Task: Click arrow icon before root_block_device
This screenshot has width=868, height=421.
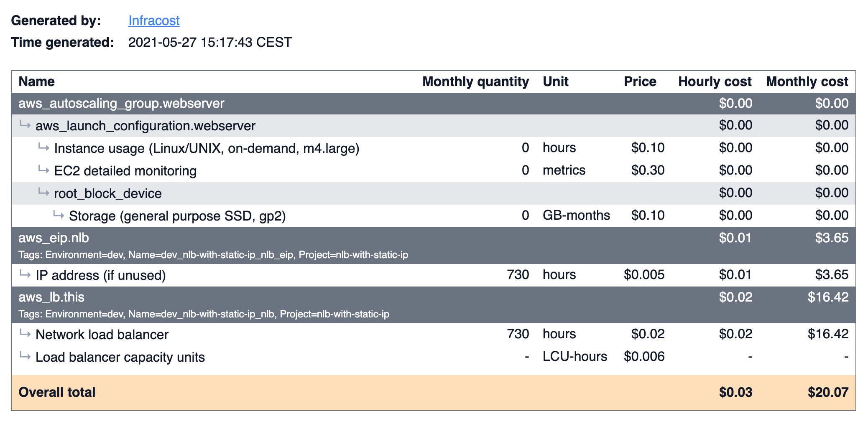Action: point(44,193)
